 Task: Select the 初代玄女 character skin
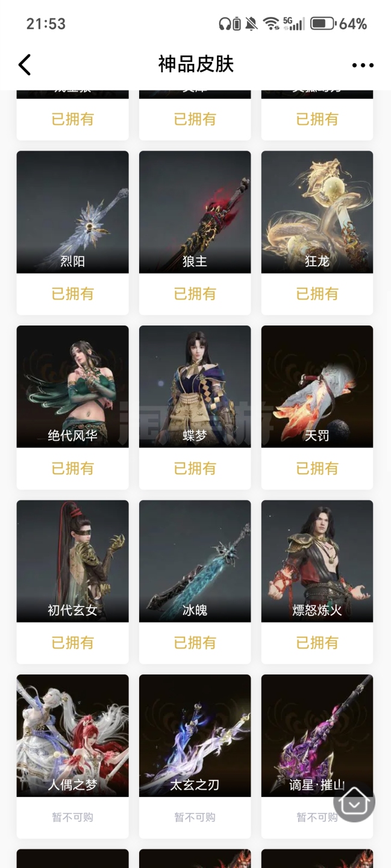[x=72, y=561]
